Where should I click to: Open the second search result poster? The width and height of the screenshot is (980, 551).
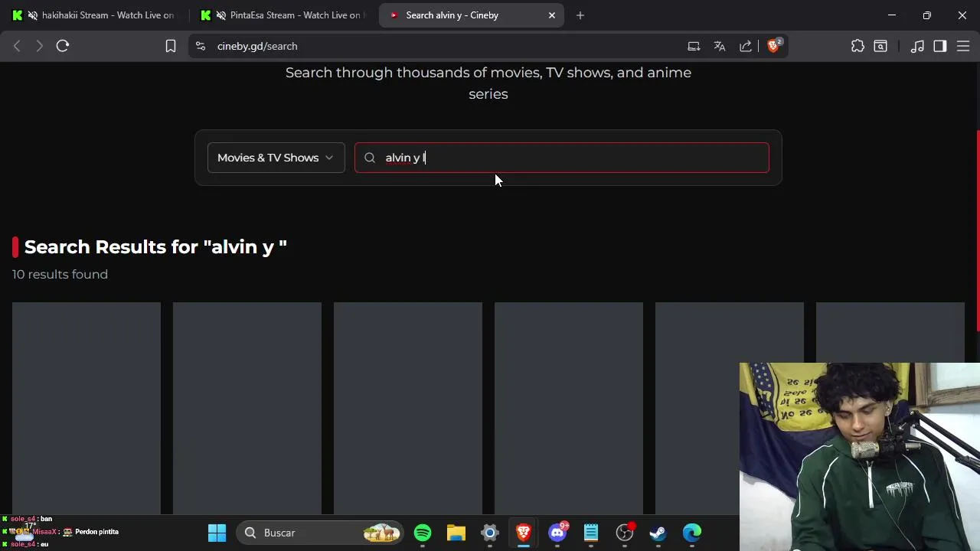click(x=247, y=408)
